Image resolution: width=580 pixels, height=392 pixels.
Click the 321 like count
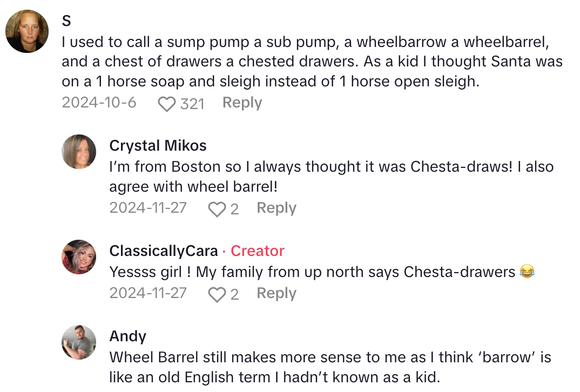tap(192, 104)
